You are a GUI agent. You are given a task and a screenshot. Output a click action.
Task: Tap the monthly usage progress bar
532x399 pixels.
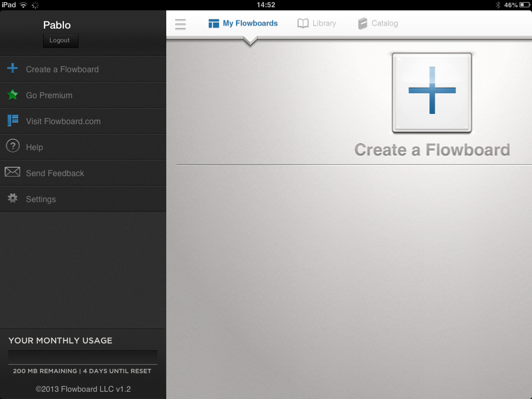[83, 357]
